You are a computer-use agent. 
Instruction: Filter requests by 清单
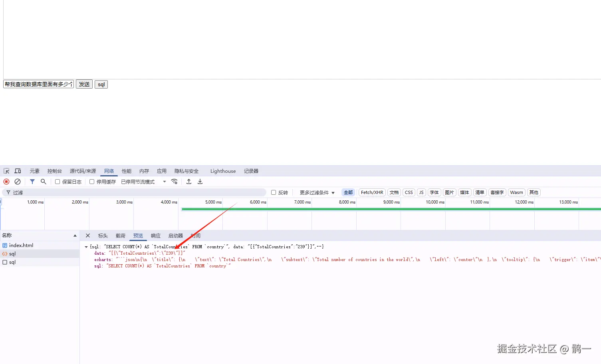pyautogui.click(x=480, y=192)
